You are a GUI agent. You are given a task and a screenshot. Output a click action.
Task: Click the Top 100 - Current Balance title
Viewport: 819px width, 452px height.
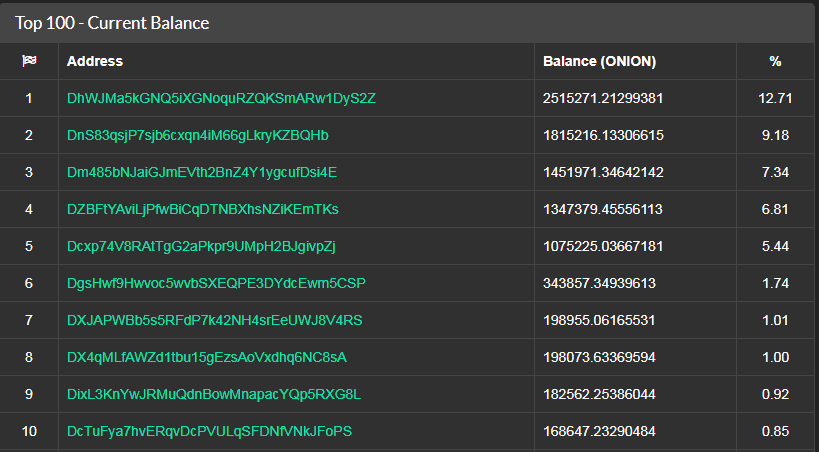[112, 23]
